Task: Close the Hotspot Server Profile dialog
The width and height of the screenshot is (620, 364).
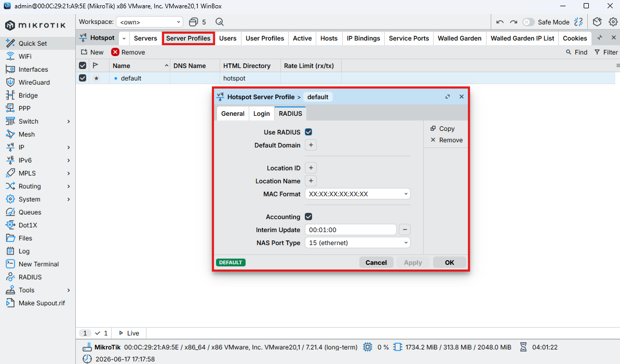Action: point(462,97)
